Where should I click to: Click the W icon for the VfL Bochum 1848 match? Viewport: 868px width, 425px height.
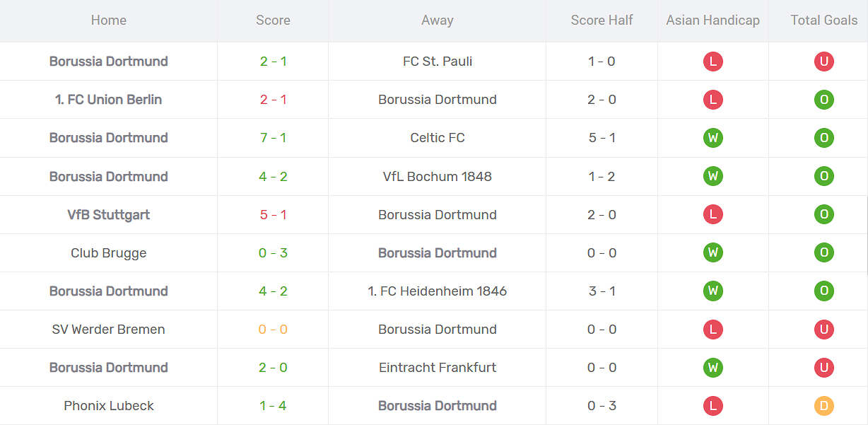(712, 176)
